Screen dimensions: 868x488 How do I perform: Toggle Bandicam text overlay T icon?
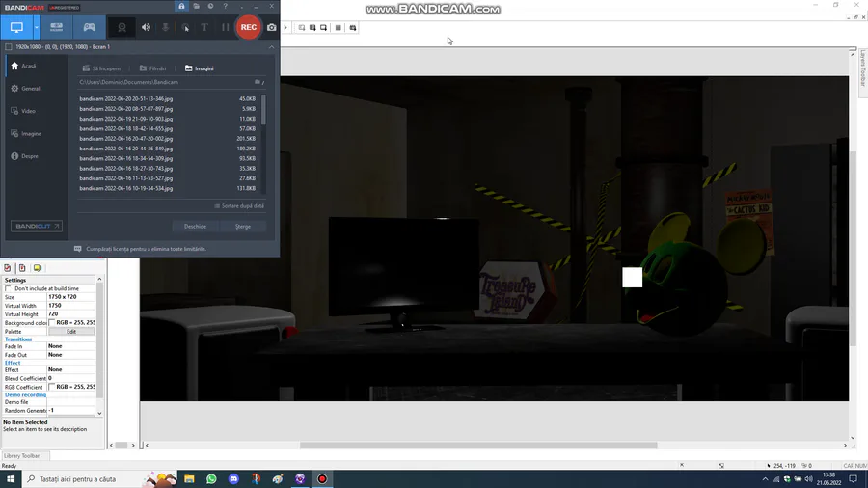204,27
